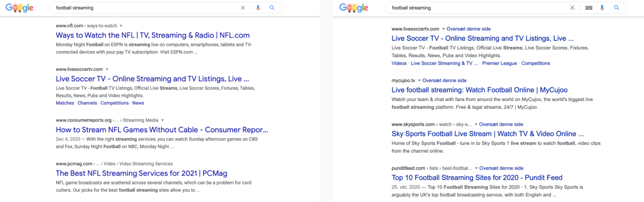Clear the search text in right window

[572, 8]
